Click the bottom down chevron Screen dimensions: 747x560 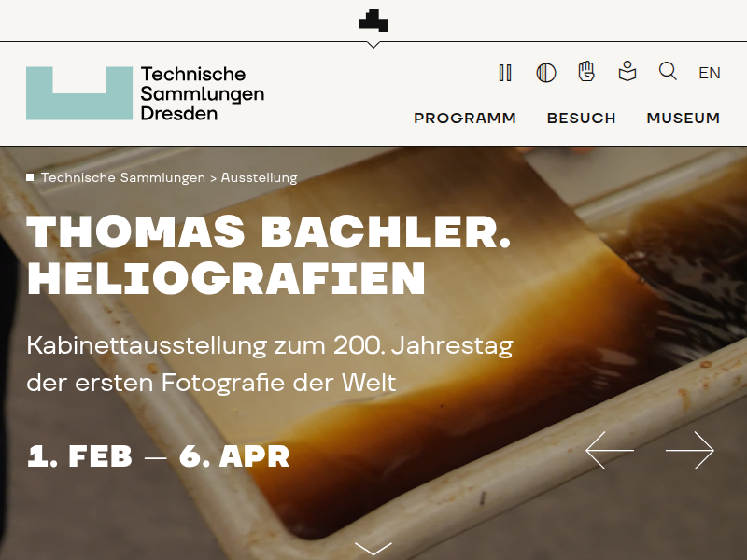click(x=373, y=549)
